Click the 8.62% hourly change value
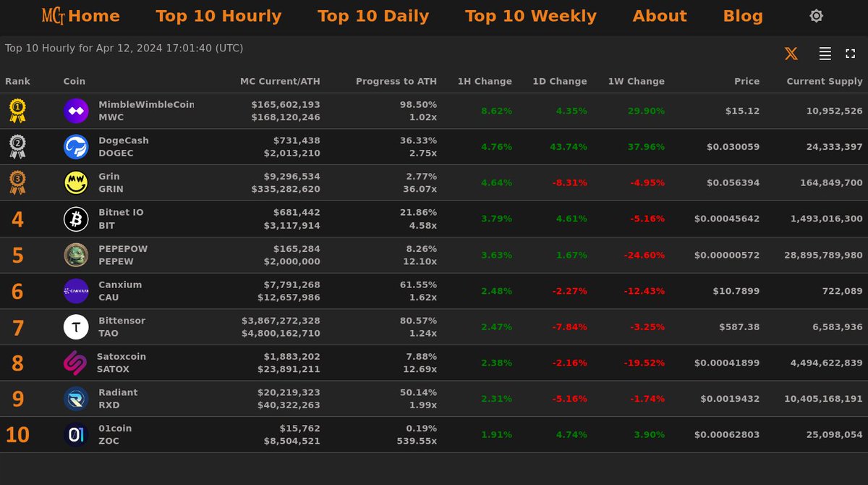This screenshot has height=485, width=868. [x=496, y=111]
